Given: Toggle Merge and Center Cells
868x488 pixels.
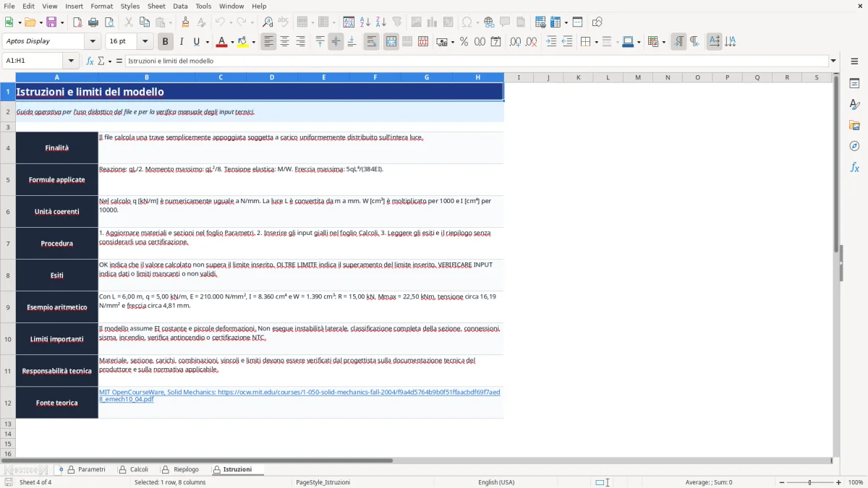Looking at the screenshot, I should click(391, 42).
